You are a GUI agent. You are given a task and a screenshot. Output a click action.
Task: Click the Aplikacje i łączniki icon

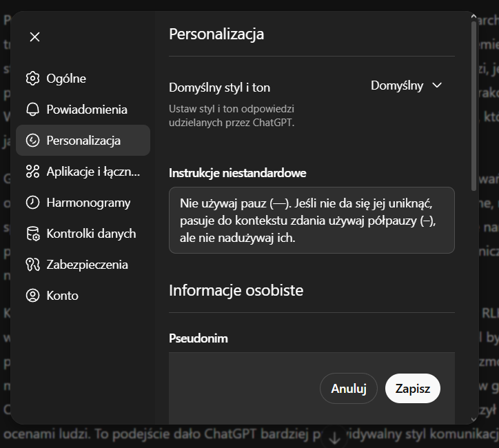click(32, 172)
